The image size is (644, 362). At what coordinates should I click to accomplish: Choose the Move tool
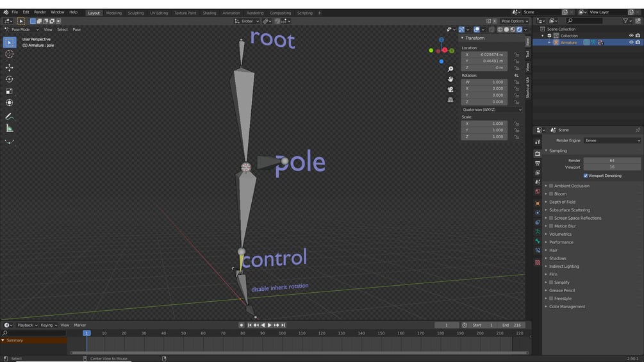point(10,67)
